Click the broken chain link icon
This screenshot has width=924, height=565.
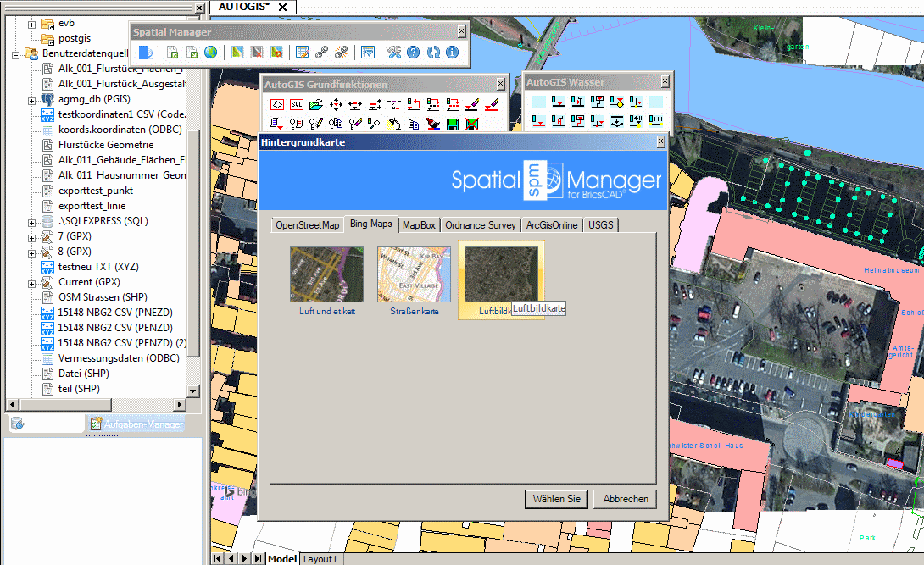[341, 53]
